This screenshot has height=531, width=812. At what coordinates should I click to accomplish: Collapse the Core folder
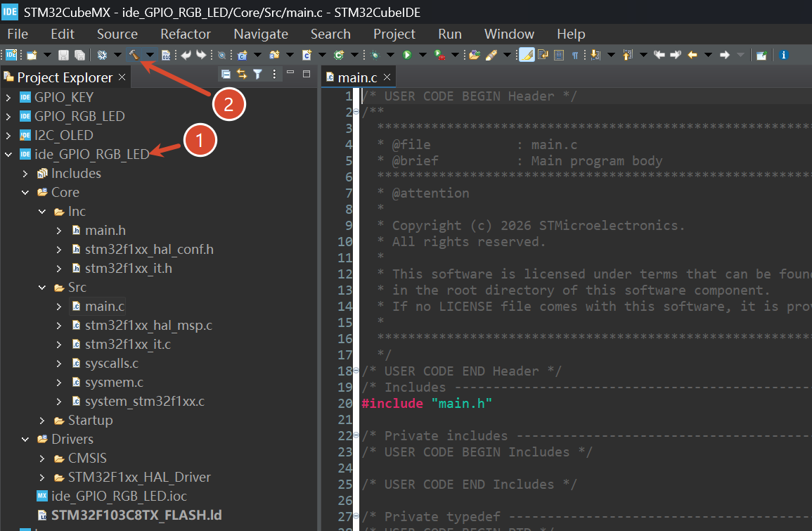(25, 193)
